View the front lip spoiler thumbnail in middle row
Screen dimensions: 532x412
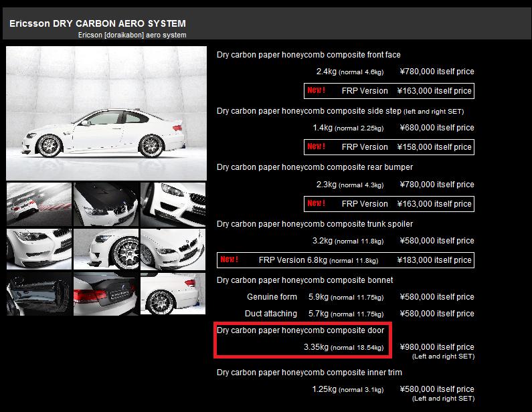[39, 249]
